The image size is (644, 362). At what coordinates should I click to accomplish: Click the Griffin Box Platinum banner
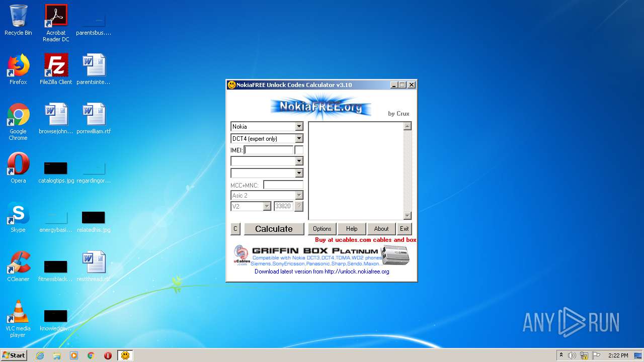point(321,255)
